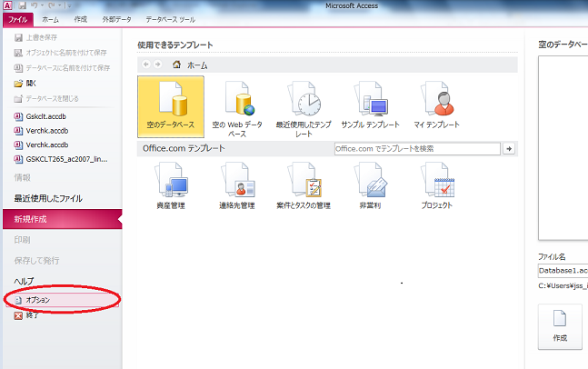Image resolution: width=588 pixels, height=369 pixels.
Task: Open recent file GSKCLT265_ac2007_lin...
Action: (x=61, y=159)
